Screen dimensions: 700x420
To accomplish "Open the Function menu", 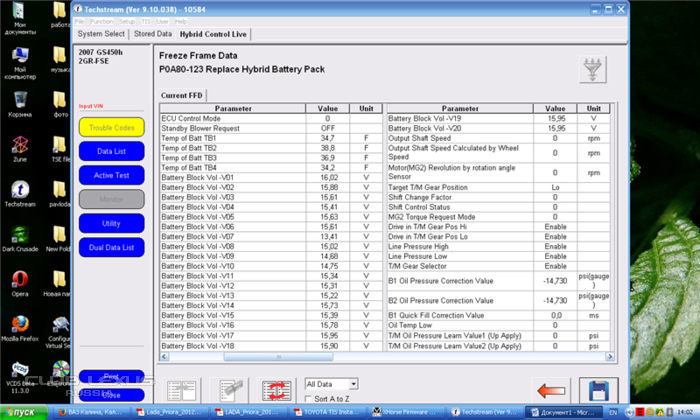I will pyautogui.click(x=101, y=20).
